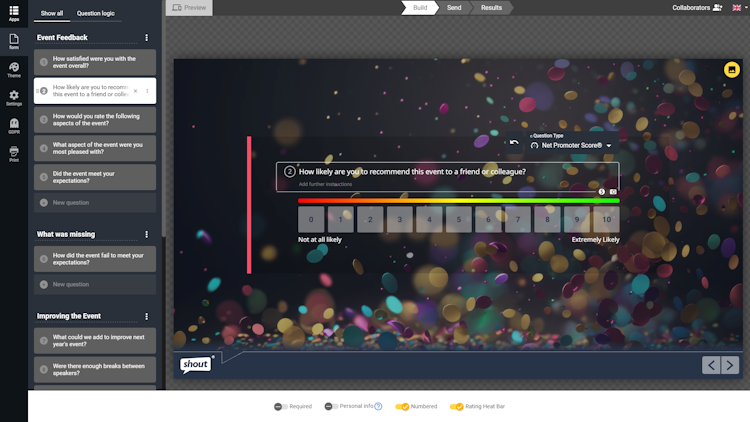Image resolution: width=750 pixels, height=422 pixels.
Task: Select the Results step tab
Action: (x=491, y=8)
